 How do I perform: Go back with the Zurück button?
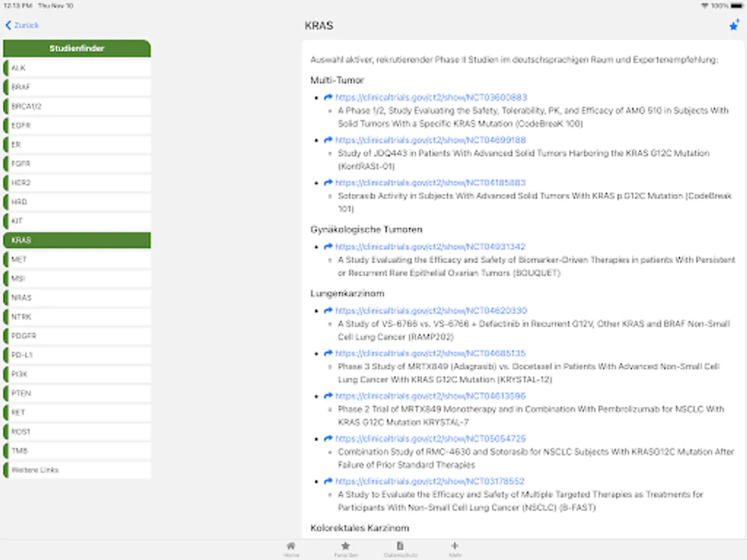[x=22, y=26]
